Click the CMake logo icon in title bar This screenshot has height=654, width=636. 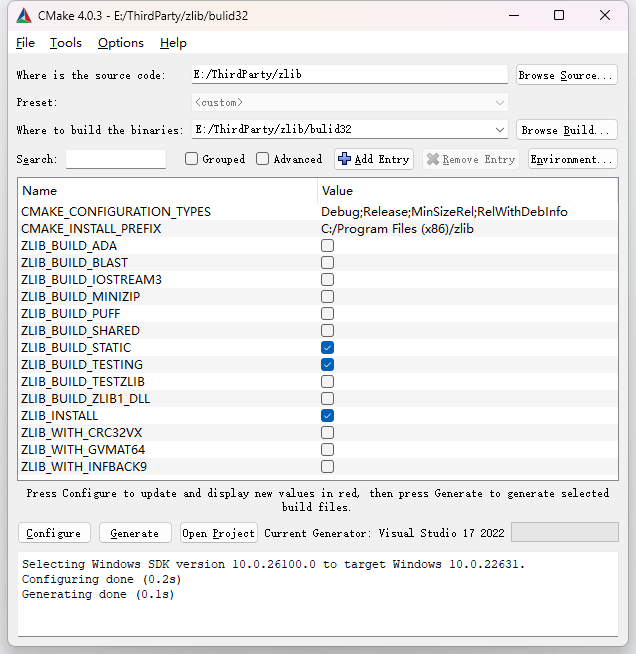pyautogui.click(x=24, y=16)
